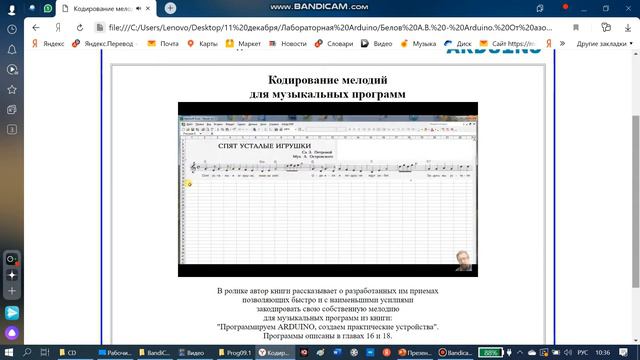Switch to the pinned WhatsApp tab
This screenshot has width=640, height=360.
(x=48, y=8)
